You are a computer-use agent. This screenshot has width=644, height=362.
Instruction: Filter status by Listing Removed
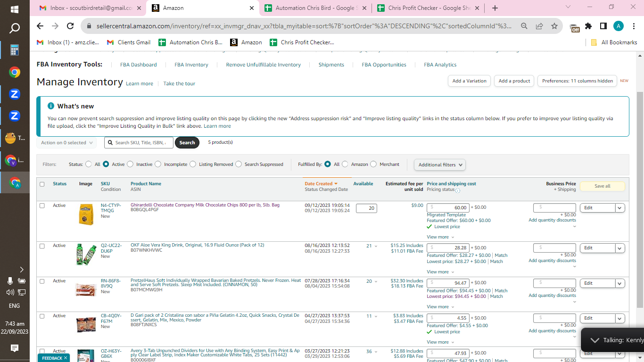192,165
